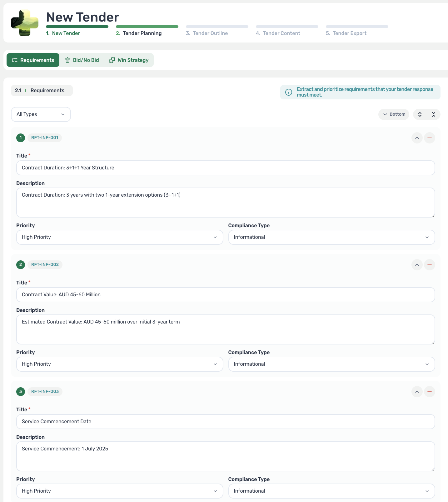Remove requirement RFT-INF-002 with the minus button

click(430, 265)
